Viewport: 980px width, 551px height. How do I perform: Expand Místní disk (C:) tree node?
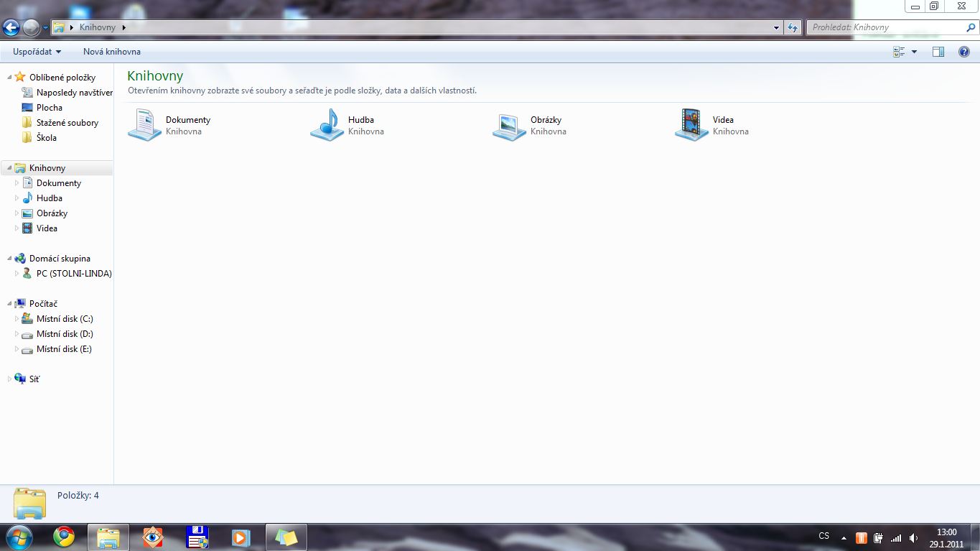coord(17,319)
